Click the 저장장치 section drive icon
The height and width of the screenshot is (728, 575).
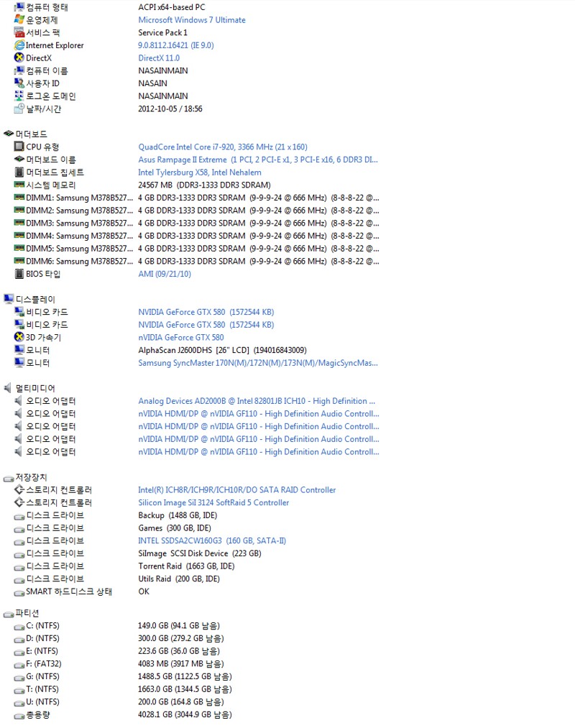tap(9, 478)
